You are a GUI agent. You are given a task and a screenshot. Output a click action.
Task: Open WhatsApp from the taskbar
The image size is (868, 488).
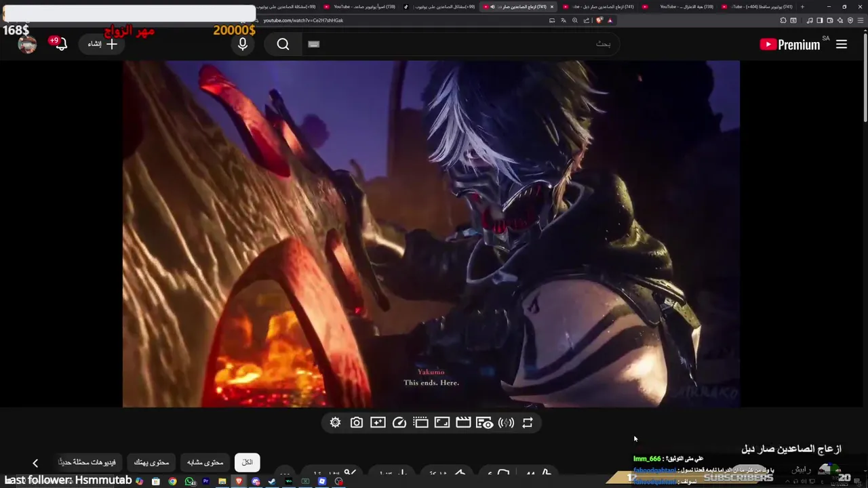(x=190, y=481)
